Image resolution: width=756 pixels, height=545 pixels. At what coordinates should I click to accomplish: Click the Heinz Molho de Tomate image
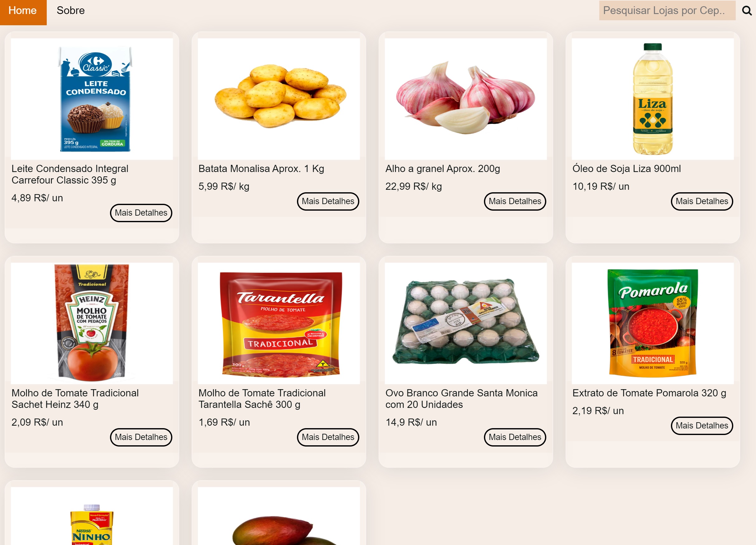(92, 323)
